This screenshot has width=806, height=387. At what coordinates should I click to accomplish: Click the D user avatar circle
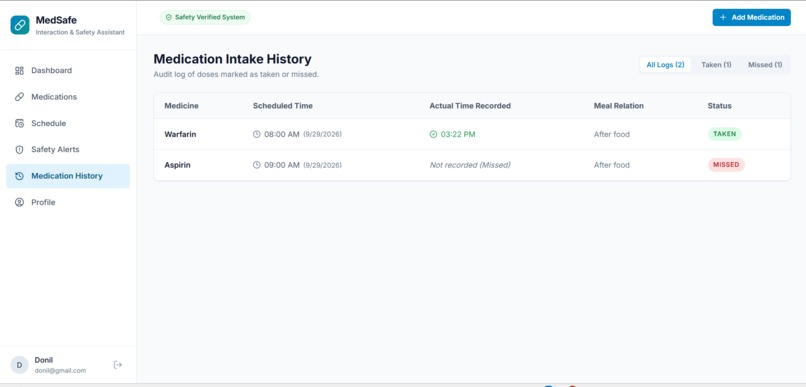click(20, 365)
